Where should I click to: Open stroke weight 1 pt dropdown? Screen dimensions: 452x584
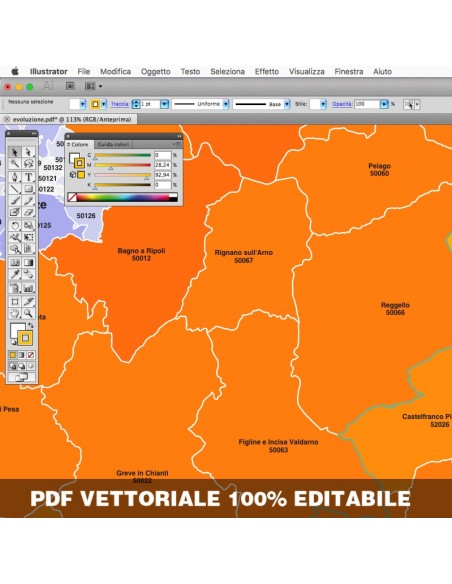[165, 104]
